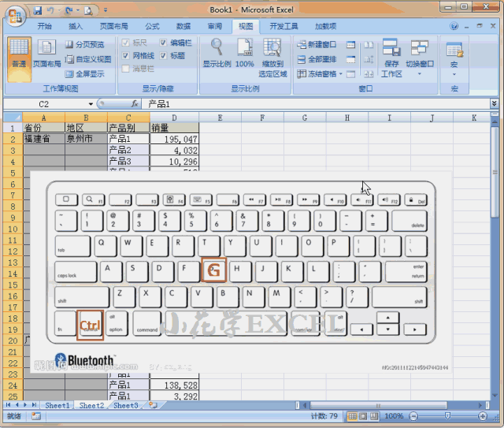Image resolution: width=504 pixels, height=428 pixels.
Task: Toggle Message Bar (消息栏) checkbox
Action: pos(126,69)
